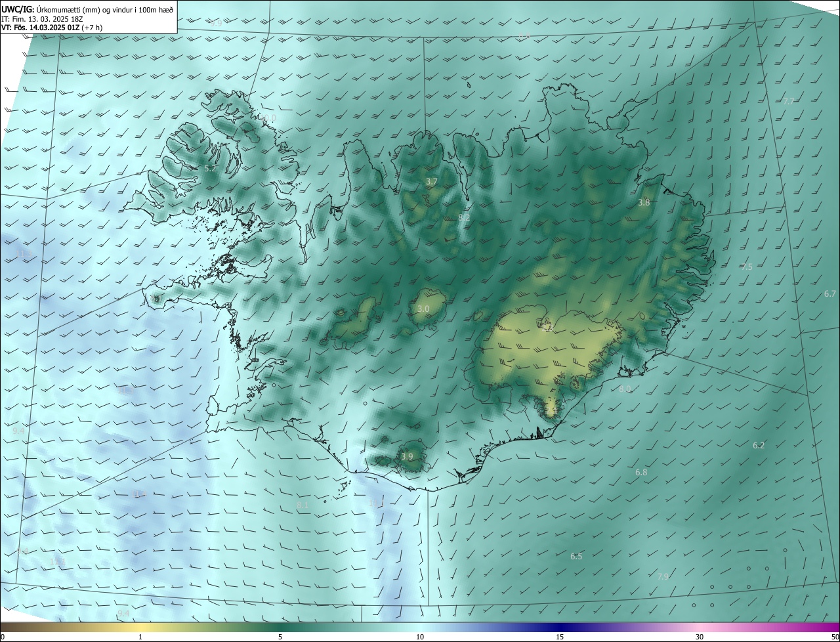
Task: Click the 10.0 value near the Westfjords' northeast coast
Action: tap(269, 118)
